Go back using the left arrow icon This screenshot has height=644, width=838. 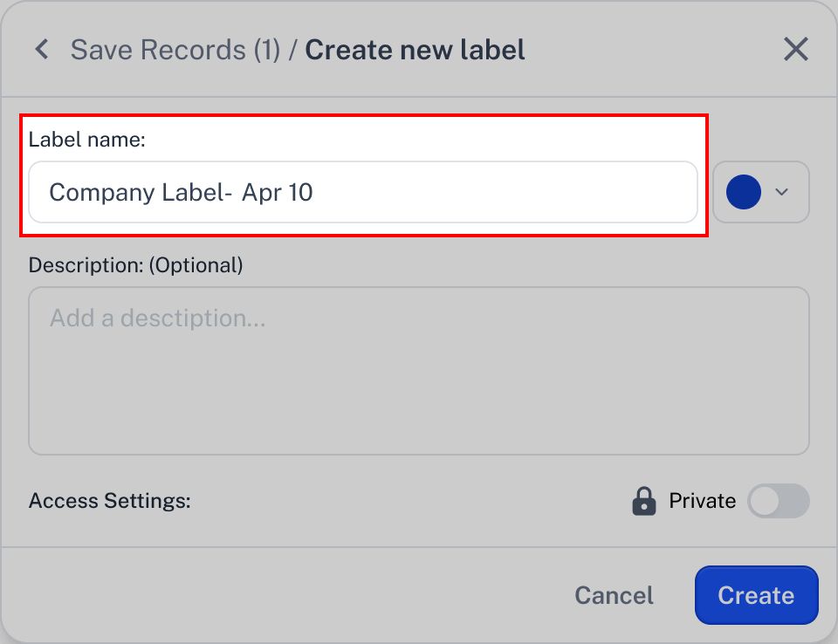[x=42, y=50]
